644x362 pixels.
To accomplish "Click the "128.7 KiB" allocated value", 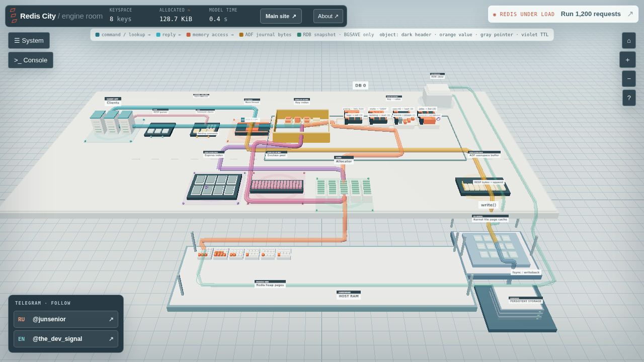I will 176,19.
